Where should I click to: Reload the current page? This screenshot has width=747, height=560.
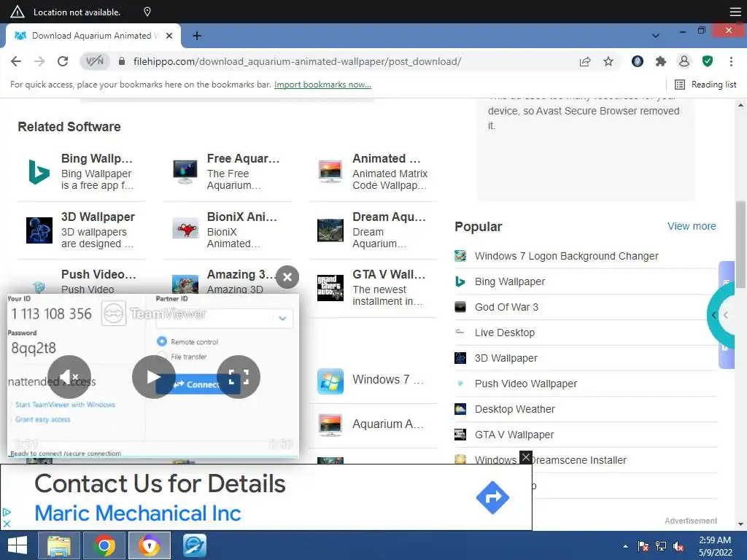(63, 61)
